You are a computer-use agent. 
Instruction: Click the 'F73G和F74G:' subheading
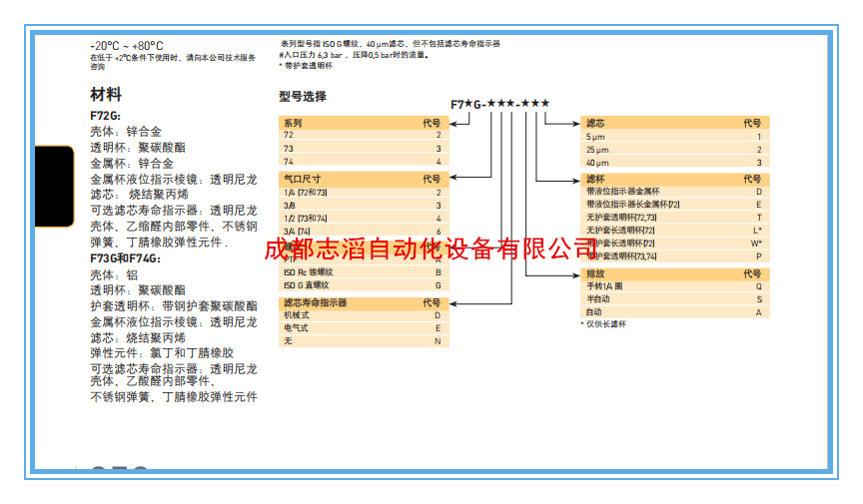(x=126, y=258)
